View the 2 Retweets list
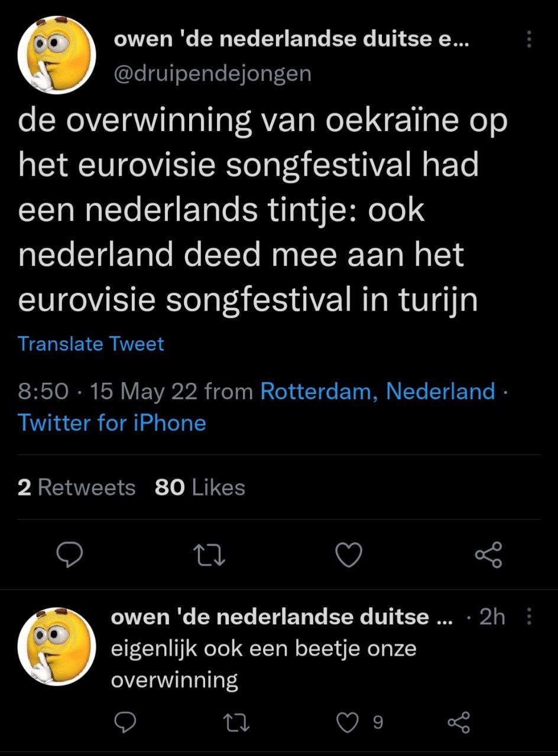This screenshot has width=558, height=756. click(x=77, y=488)
